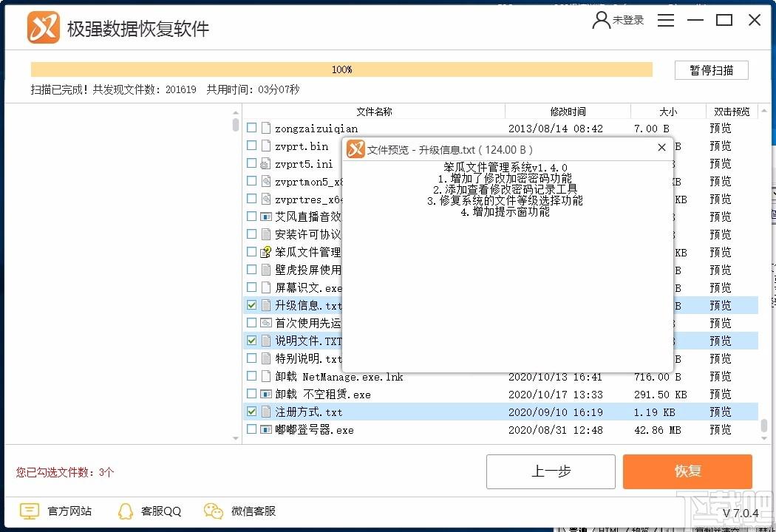Click the scan progress bar

tap(341, 69)
